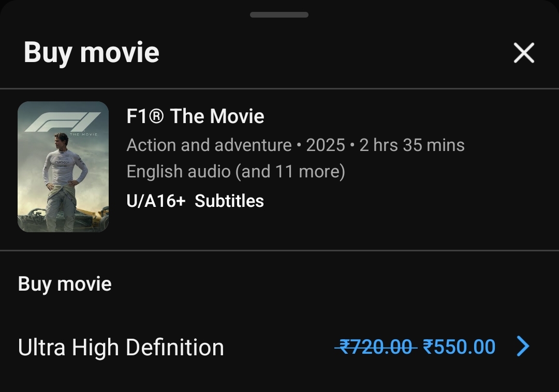
Task: Click the F1 logo on the poster
Action: [62, 122]
